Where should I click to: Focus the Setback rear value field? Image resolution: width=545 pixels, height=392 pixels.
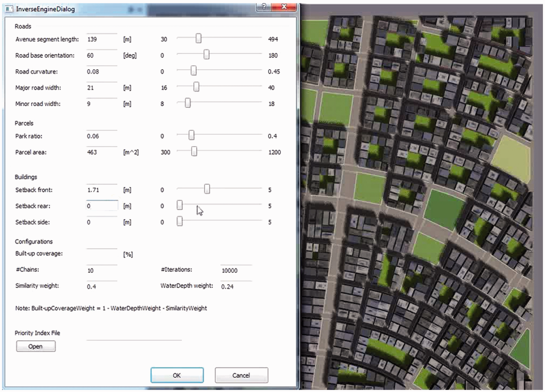click(x=102, y=206)
